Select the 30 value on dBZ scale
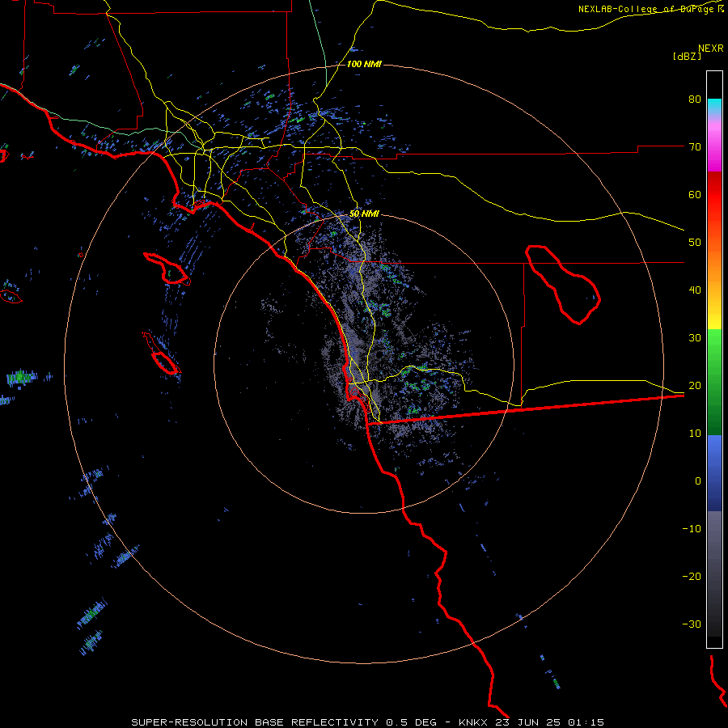Viewport: 728px width, 728px height. 695,338
